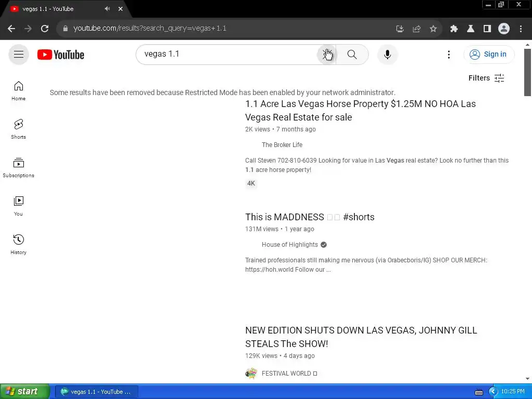
Task: Reload the current page
Action: [x=45, y=29]
